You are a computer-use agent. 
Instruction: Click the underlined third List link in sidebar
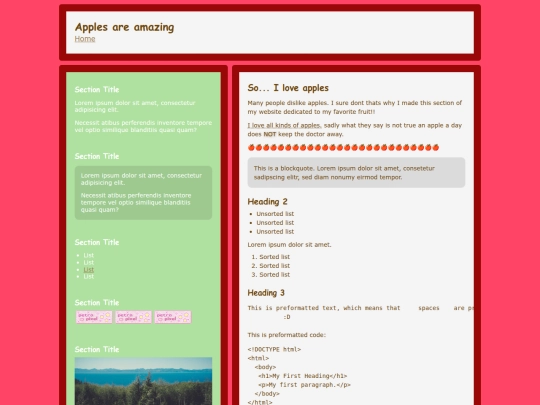coord(89,269)
